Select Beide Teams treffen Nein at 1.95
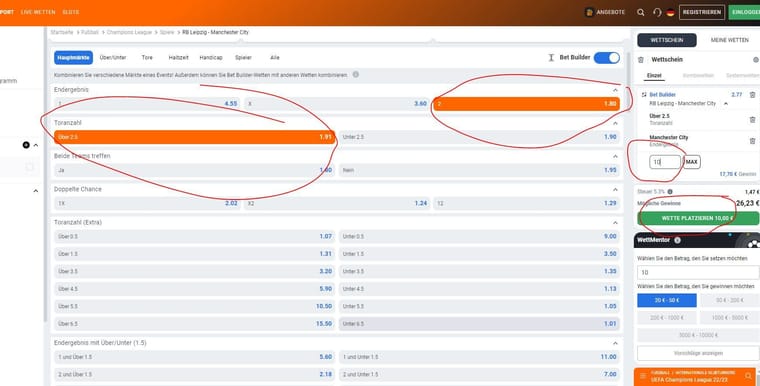The width and height of the screenshot is (760, 386). pos(479,170)
